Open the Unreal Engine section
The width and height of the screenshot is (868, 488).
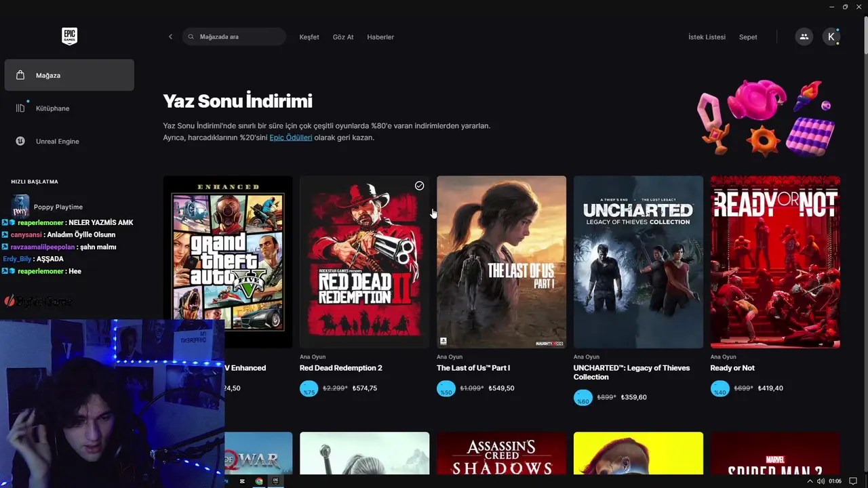[x=69, y=142]
